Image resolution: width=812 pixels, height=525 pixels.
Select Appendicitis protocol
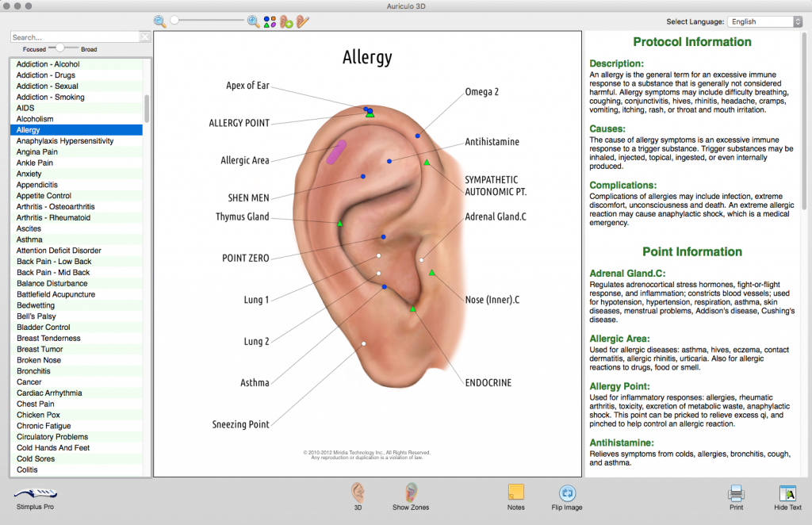pos(77,185)
